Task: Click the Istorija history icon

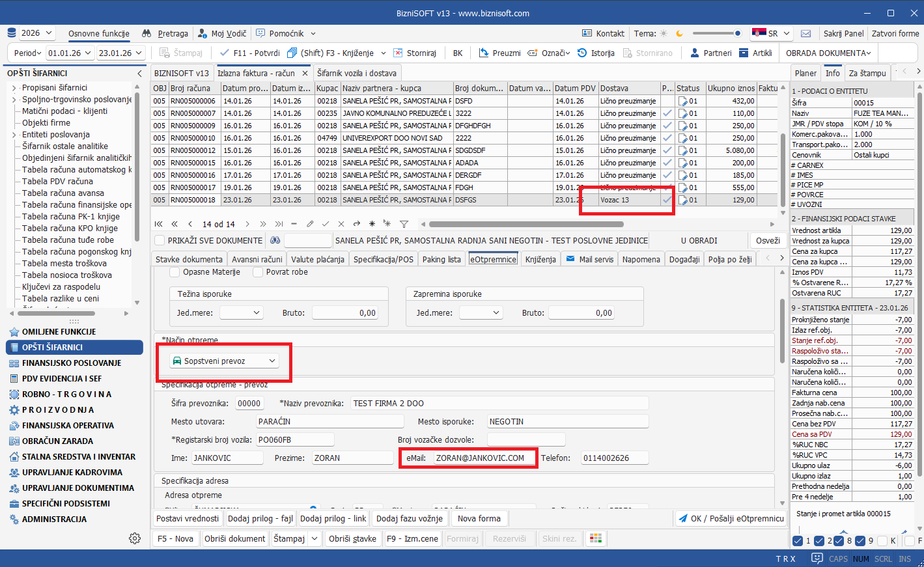Action: (582, 53)
